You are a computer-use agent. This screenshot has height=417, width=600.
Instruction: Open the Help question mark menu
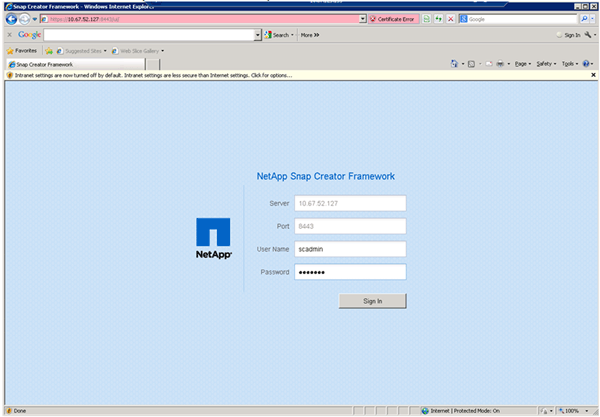(587, 64)
